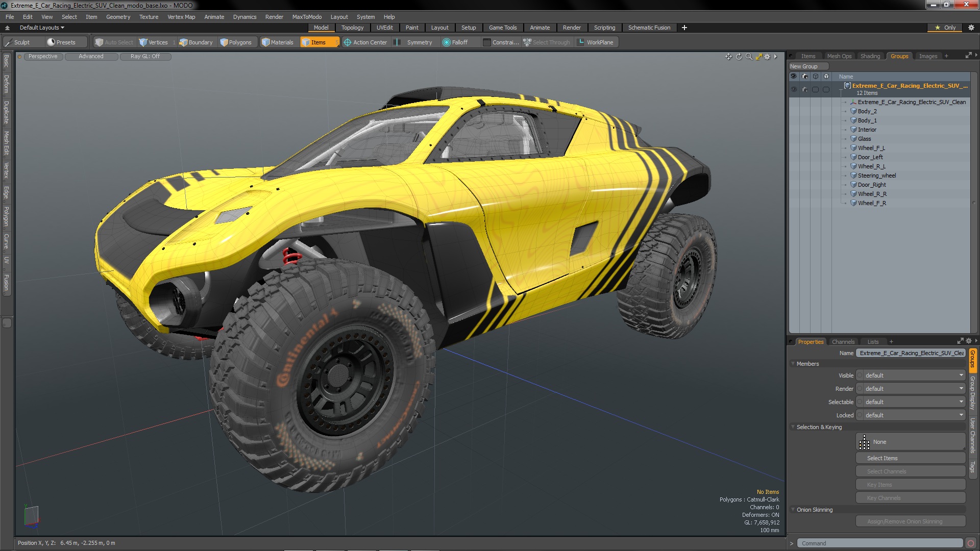Click the viewport zoom magnifier icon
Image resolution: width=980 pixels, height=551 pixels.
tap(749, 57)
